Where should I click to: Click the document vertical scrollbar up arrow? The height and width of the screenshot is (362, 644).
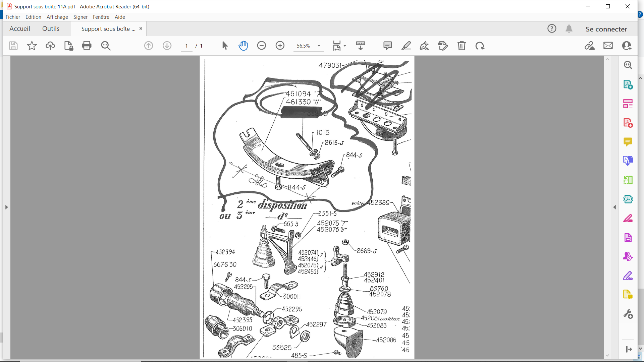point(607,59)
